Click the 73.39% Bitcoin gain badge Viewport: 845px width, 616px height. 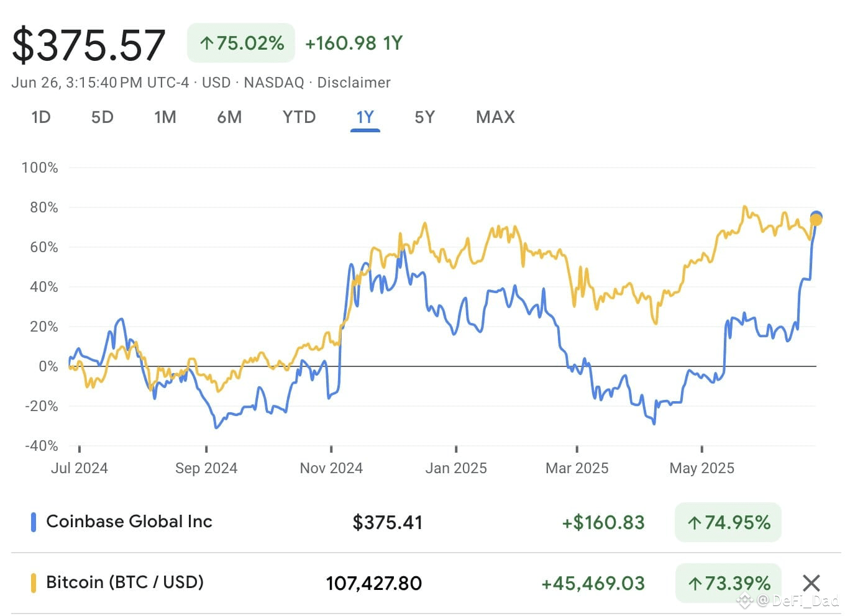(728, 583)
